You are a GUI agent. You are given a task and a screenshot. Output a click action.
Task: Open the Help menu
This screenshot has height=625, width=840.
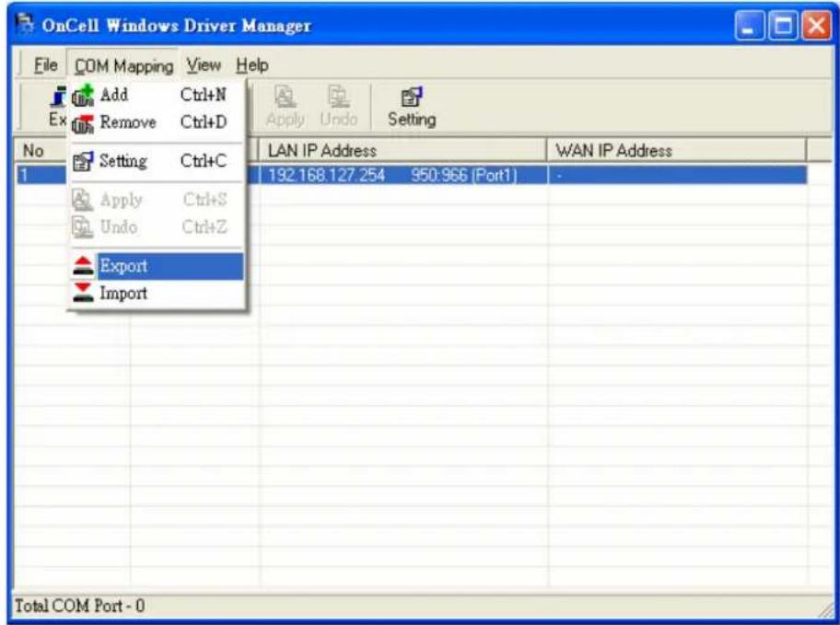tap(252, 65)
